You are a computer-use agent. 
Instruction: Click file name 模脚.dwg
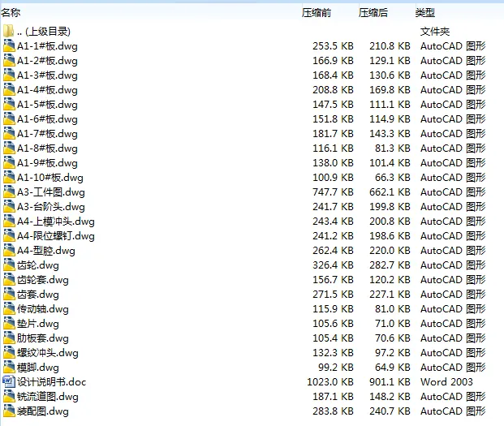click(38, 368)
